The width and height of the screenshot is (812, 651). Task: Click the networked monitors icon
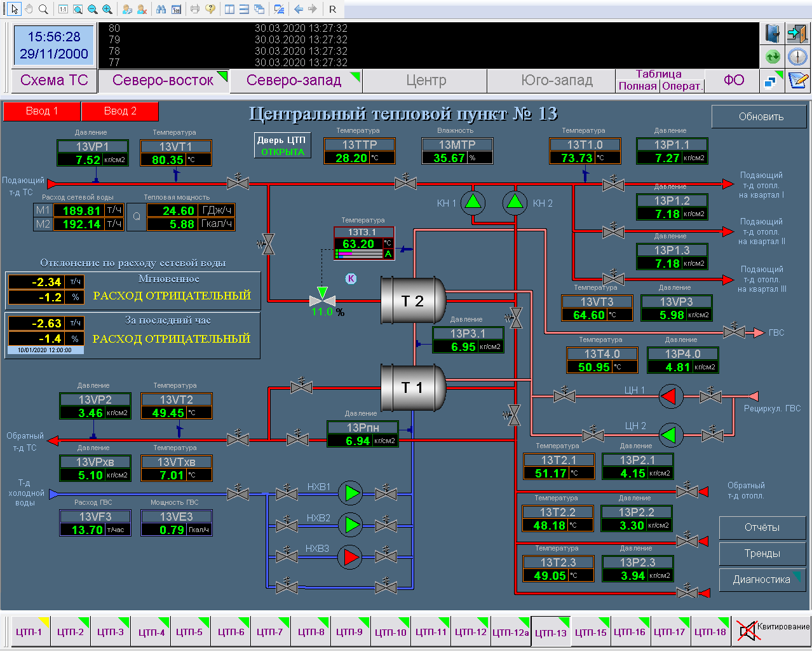tap(773, 81)
